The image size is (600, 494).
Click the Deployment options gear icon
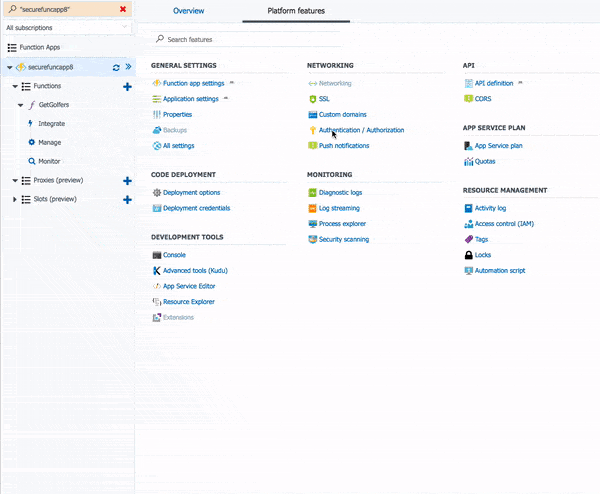pyautogui.click(x=157, y=192)
